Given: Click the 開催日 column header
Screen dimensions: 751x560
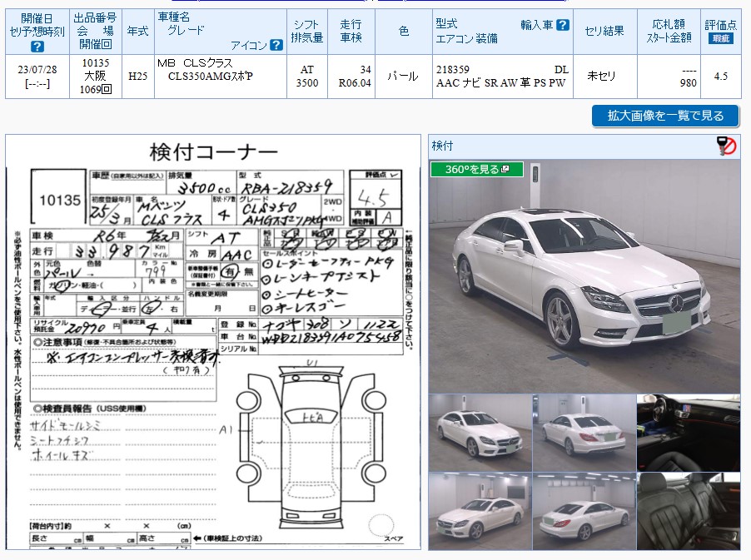Looking at the screenshot, I should pyautogui.click(x=37, y=32).
